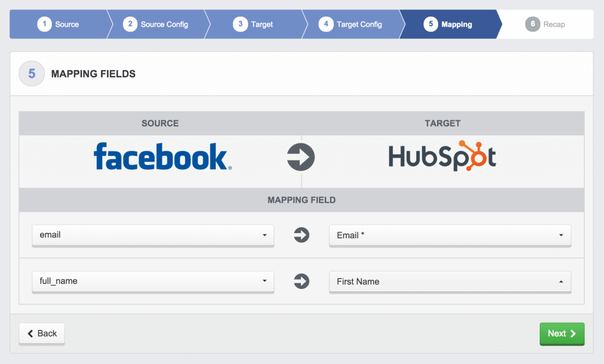Open the full_name source field dropdown
This screenshot has height=364, width=604.
tap(153, 281)
